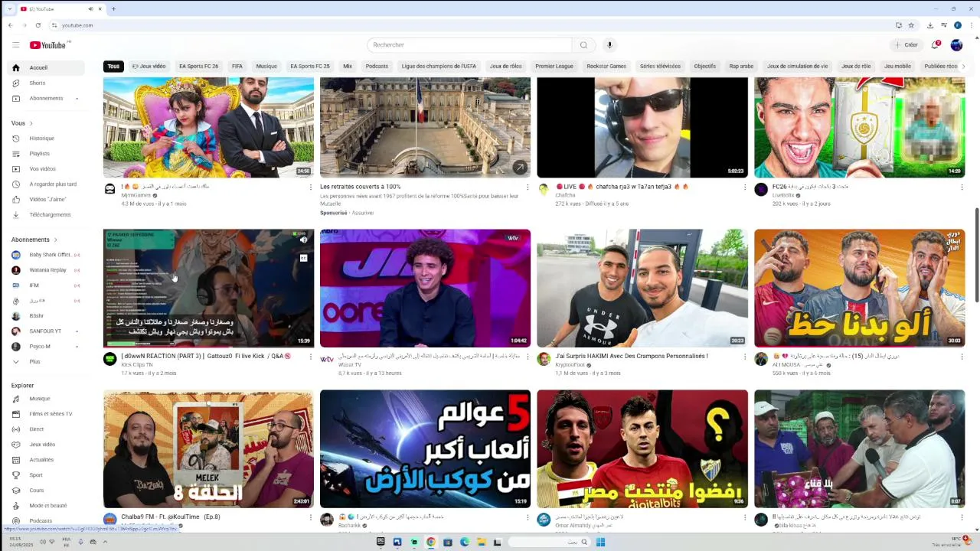Mute preview on Gattouz0 video thumbnail
The width and height of the screenshot is (980, 551).
click(x=304, y=240)
